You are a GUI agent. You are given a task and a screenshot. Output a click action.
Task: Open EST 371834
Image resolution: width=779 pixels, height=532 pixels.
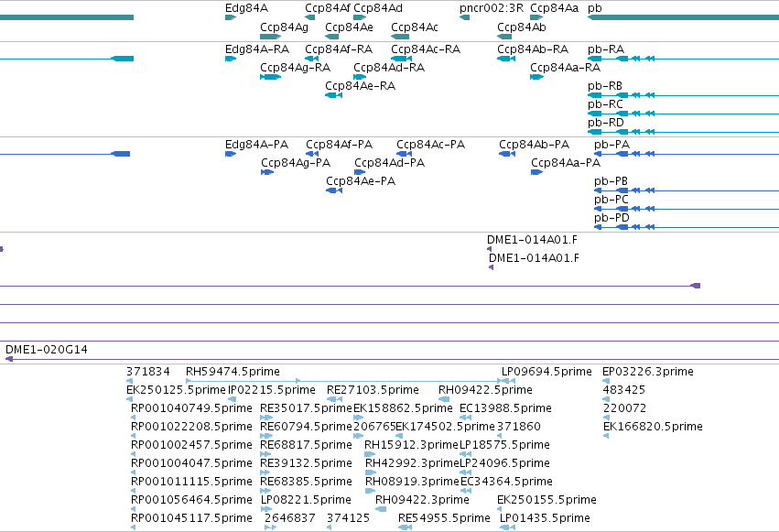(148, 372)
